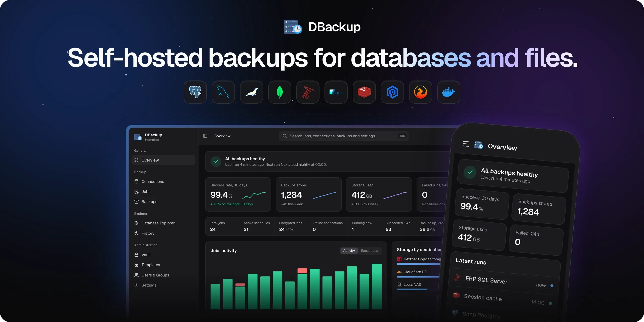This screenshot has width=644, height=322.
Task: Click the MySQL dolphin icon
Action: 223,92
